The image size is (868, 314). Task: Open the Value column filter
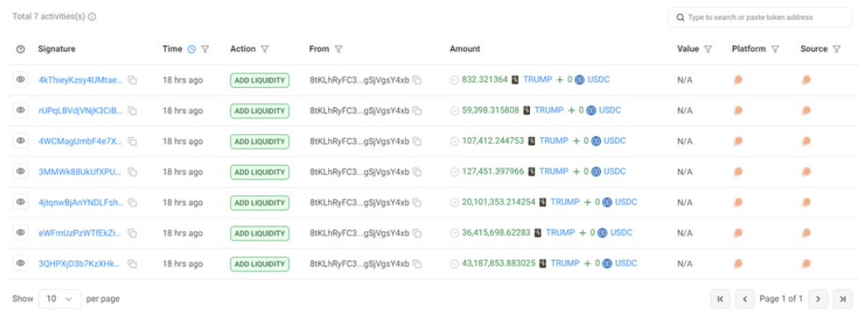pos(708,48)
